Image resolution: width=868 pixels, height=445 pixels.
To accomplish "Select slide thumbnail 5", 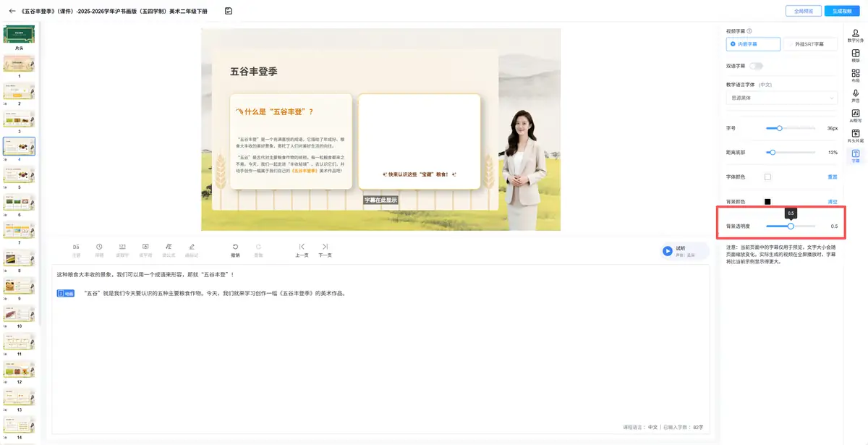I will [x=19, y=174].
